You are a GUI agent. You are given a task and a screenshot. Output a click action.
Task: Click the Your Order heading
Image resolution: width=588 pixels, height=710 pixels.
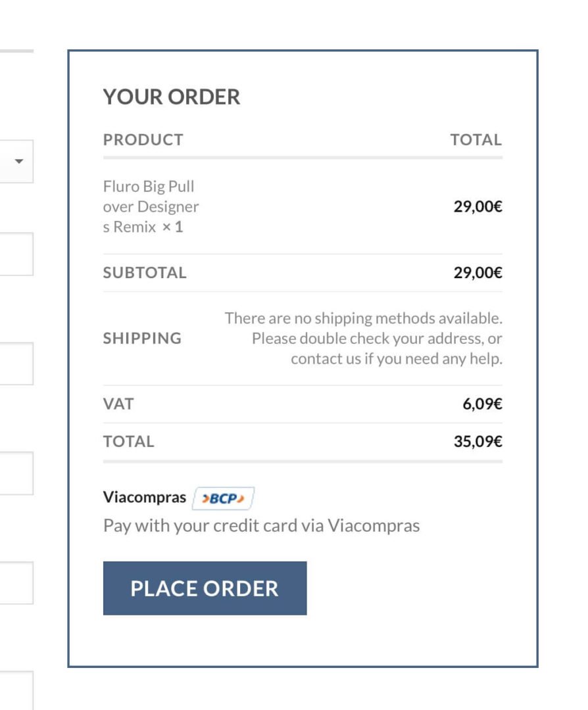(172, 97)
